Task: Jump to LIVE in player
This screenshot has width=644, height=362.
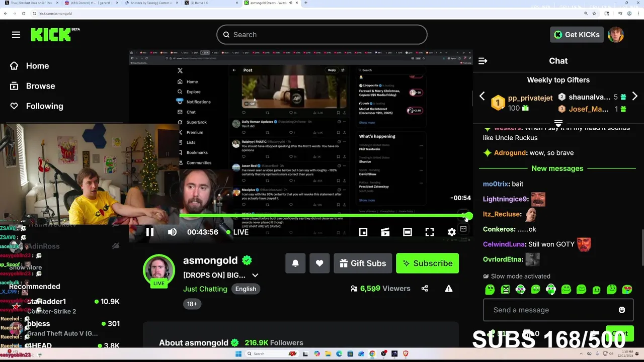Action: pyautogui.click(x=237, y=232)
